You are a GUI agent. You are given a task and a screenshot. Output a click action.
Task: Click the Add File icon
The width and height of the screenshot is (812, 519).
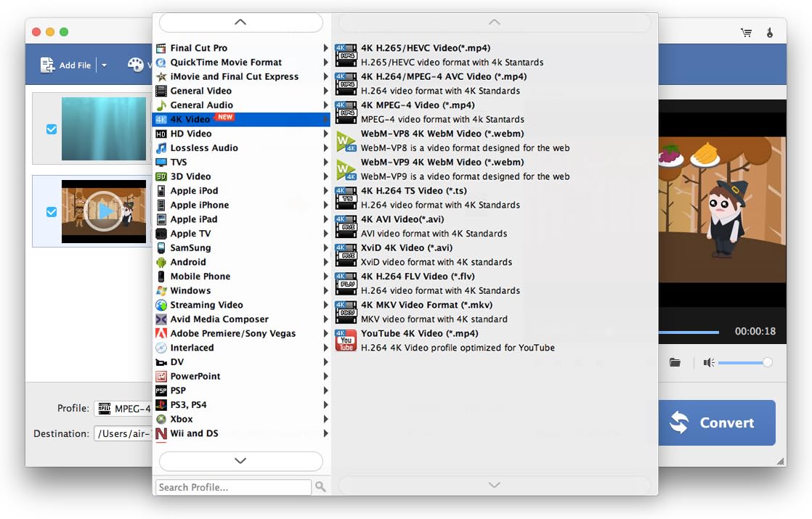point(48,65)
